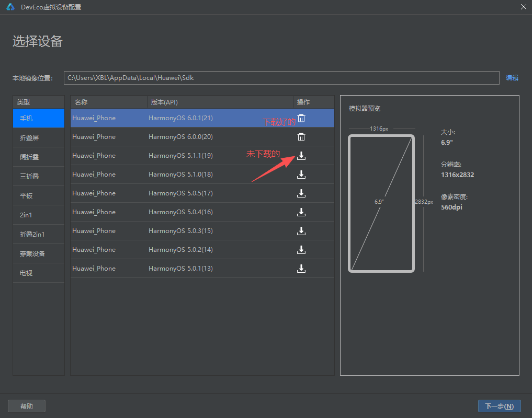
Task: Click the 6.9" size value under 大小
Action: coord(447,143)
